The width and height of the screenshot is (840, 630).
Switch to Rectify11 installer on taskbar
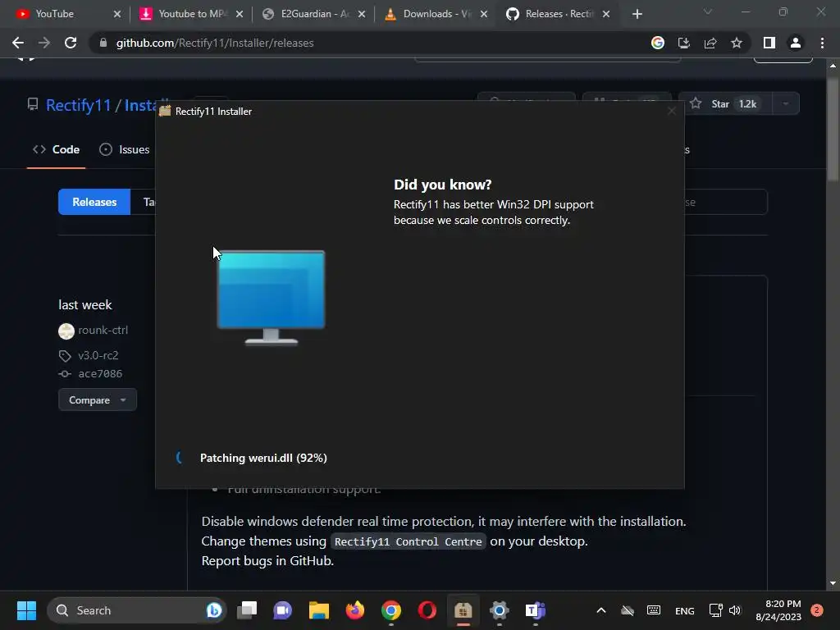pyautogui.click(x=463, y=610)
